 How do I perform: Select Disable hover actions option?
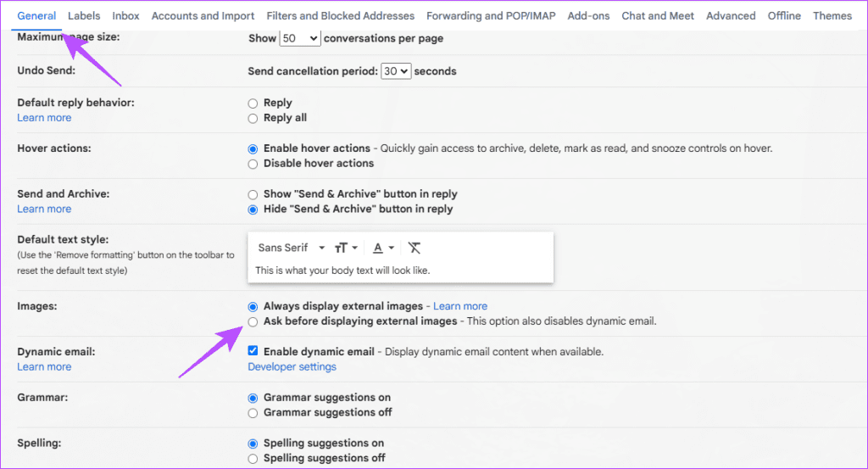[x=253, y=164]
